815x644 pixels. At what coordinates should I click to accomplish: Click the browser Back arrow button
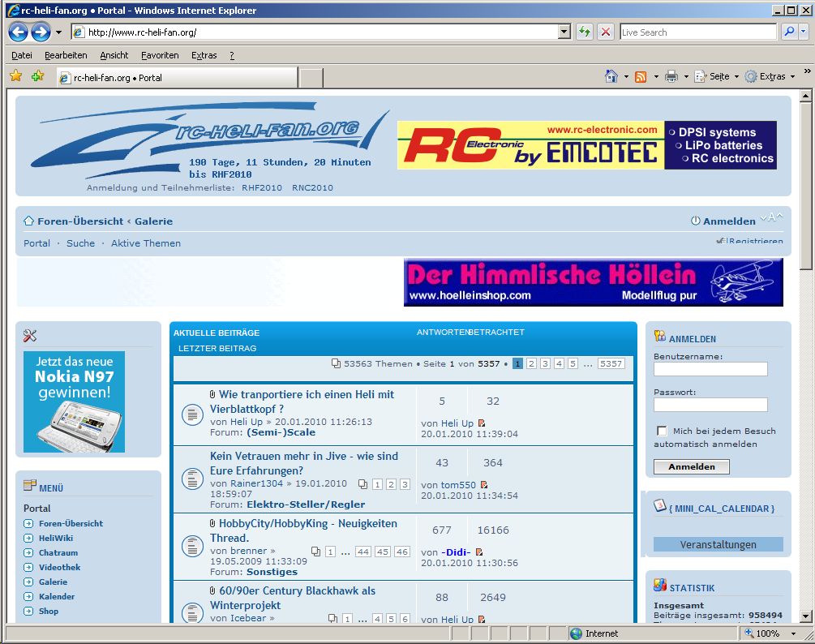click(18, 32)
